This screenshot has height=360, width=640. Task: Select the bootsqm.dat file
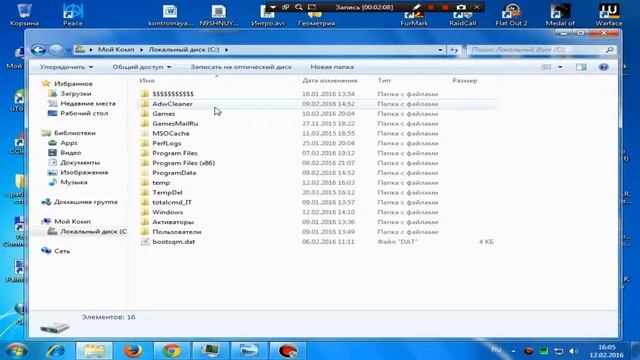[173, 242]
